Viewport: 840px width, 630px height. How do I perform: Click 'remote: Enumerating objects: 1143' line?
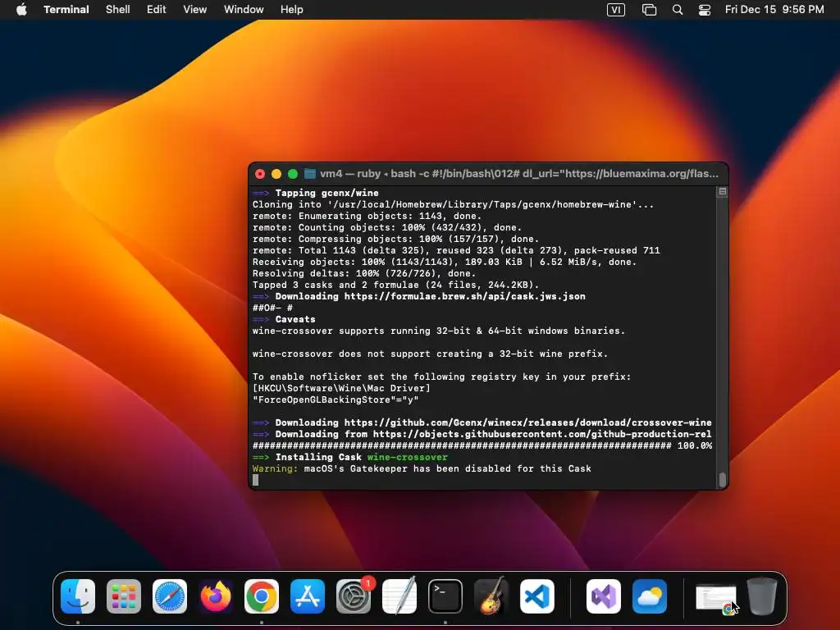click(x=367, y=216)
